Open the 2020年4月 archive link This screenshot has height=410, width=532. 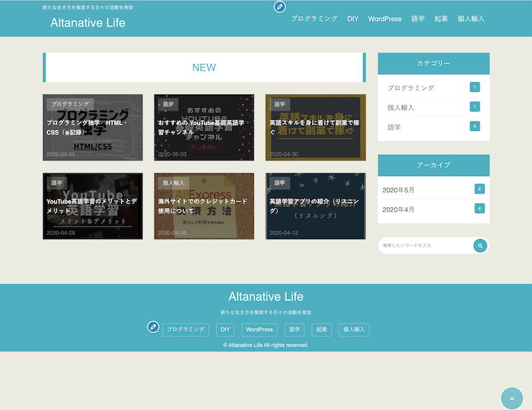pyautogui.click(x=398, y=209)
